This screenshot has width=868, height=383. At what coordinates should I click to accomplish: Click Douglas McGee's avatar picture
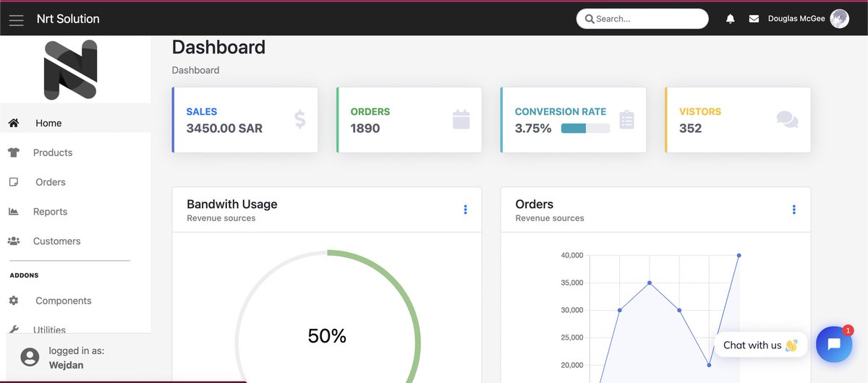click(840, 19)
